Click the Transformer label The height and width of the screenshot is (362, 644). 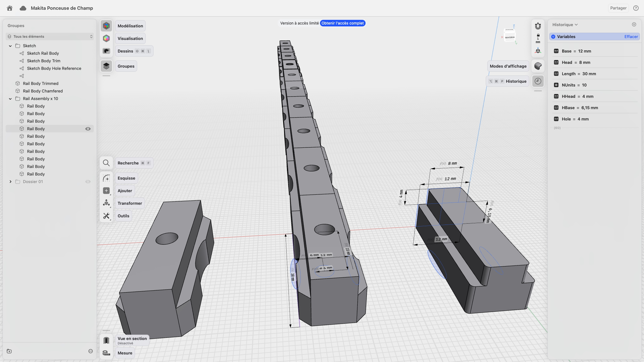pos(130,203)
